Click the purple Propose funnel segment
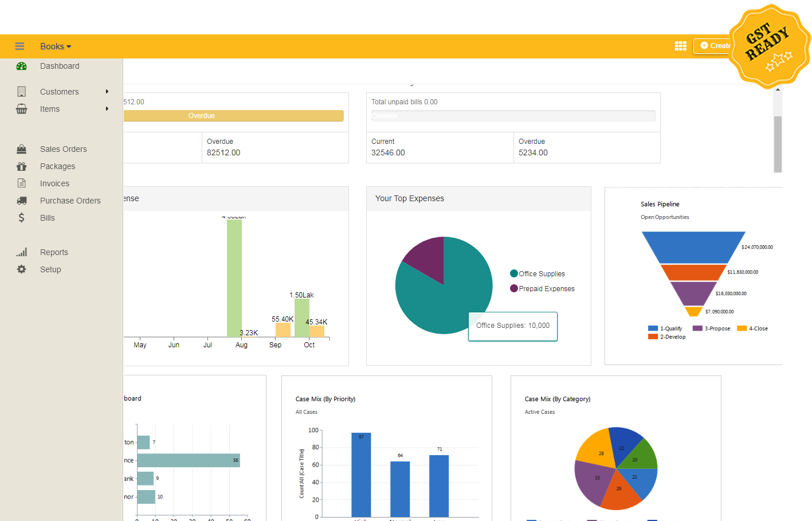Screen dimensions: 812x521 pyautogui.click(x=693, y=293)
